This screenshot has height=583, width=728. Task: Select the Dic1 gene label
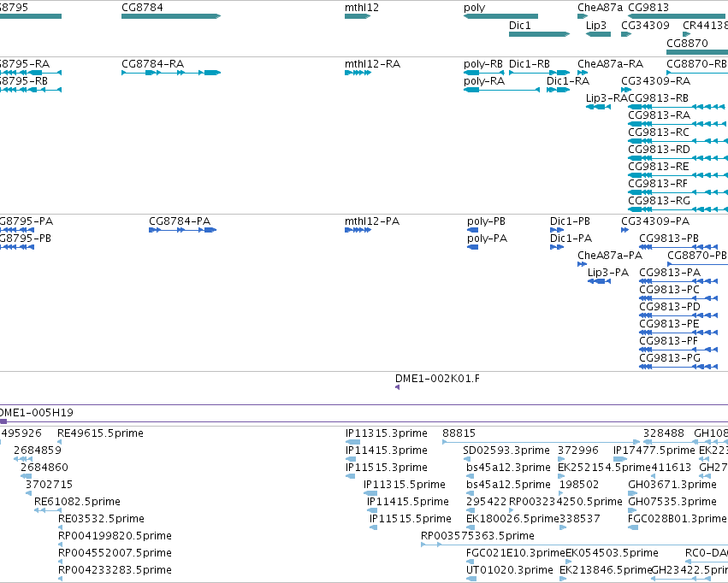[519, 26]
